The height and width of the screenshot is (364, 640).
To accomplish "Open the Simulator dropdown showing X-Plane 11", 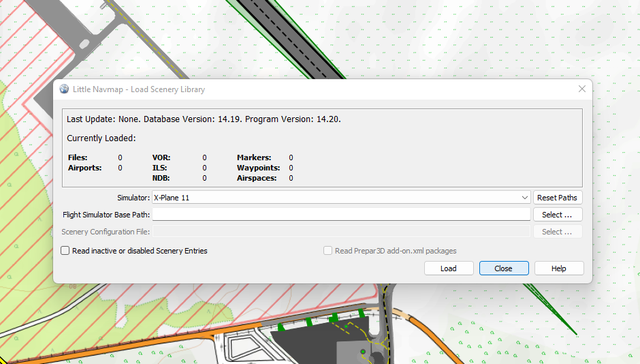I will pos(341,198).
